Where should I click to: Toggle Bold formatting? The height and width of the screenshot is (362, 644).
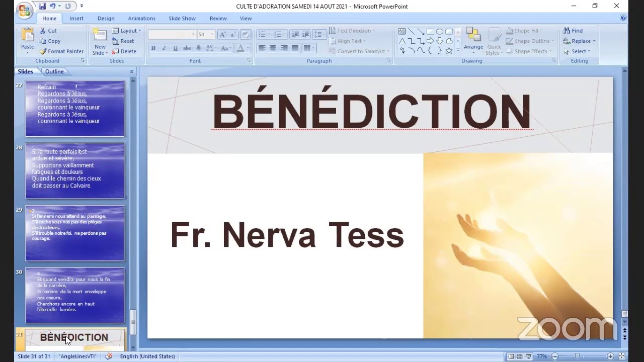point(153,48)
